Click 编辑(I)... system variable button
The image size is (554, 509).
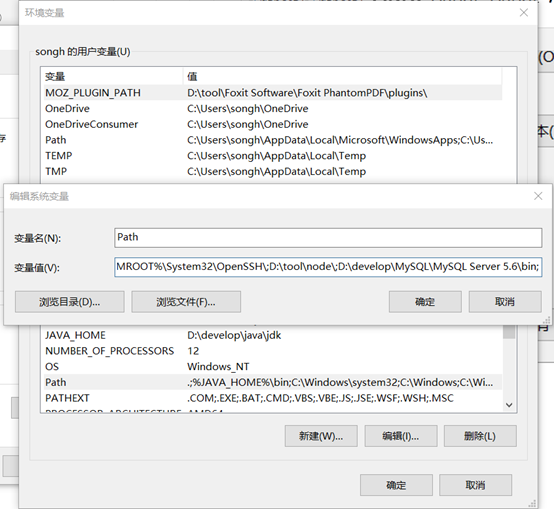point(401,436)
